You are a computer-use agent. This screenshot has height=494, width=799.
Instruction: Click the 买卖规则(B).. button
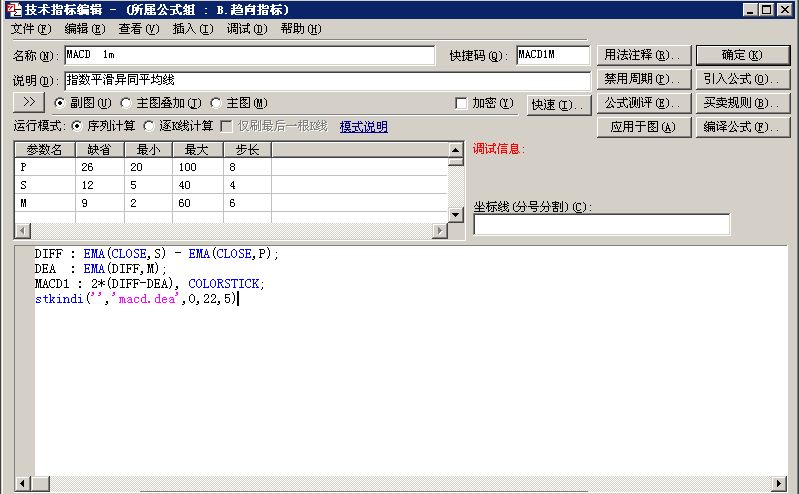point(742,103)
